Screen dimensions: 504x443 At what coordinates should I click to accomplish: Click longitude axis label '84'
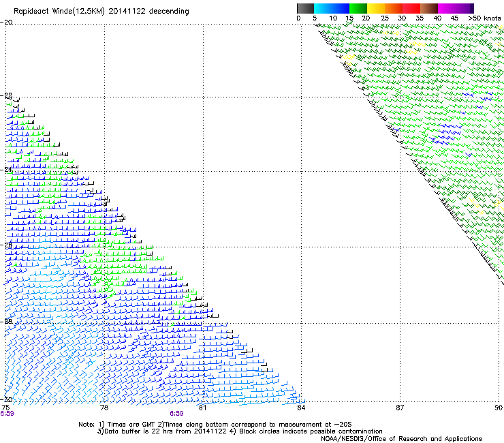point(301,408)
